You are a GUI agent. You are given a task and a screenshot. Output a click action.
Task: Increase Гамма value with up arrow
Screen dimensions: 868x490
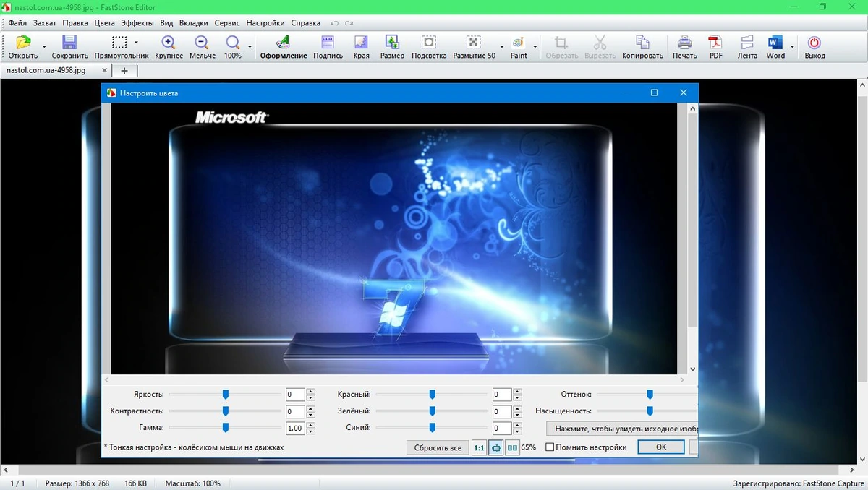pos(310,425)
